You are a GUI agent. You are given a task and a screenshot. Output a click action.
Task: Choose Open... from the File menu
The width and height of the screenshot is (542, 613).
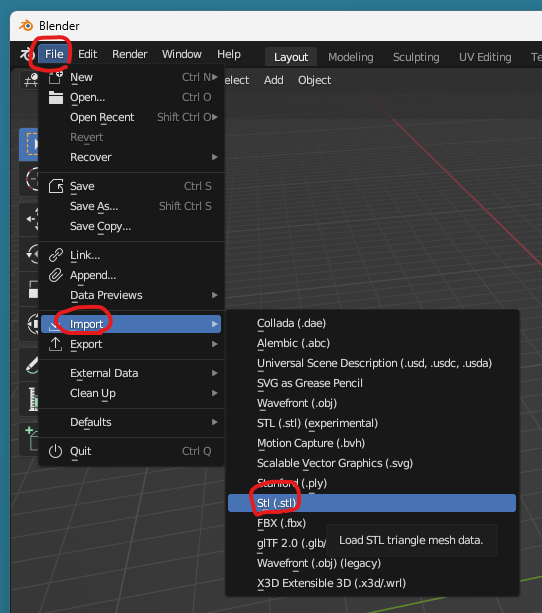point(131,97)
